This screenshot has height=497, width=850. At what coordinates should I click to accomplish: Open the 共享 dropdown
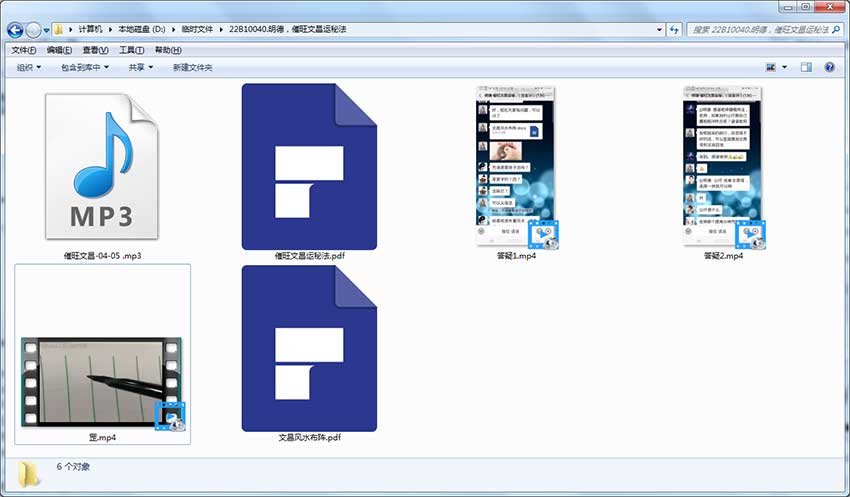[x=141, y=67]
